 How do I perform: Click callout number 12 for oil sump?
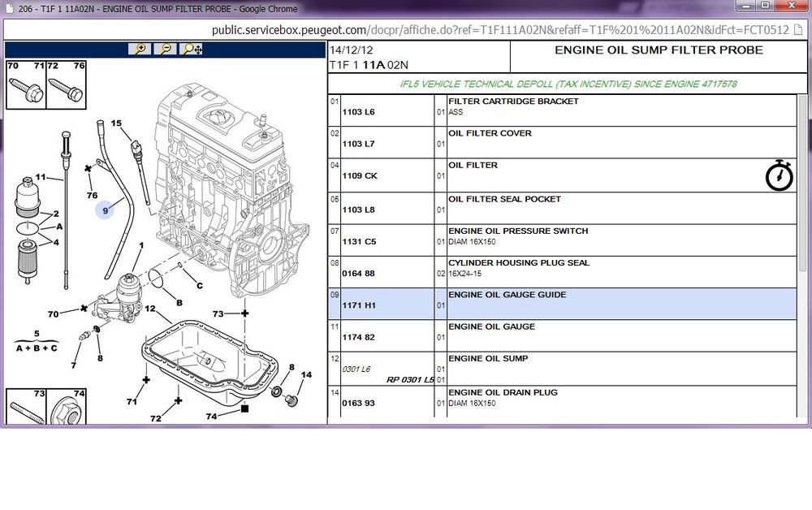[150, 309]
